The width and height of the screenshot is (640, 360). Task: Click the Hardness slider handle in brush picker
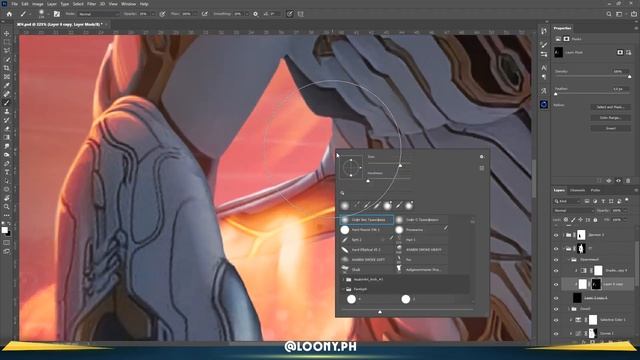(368, 180)
